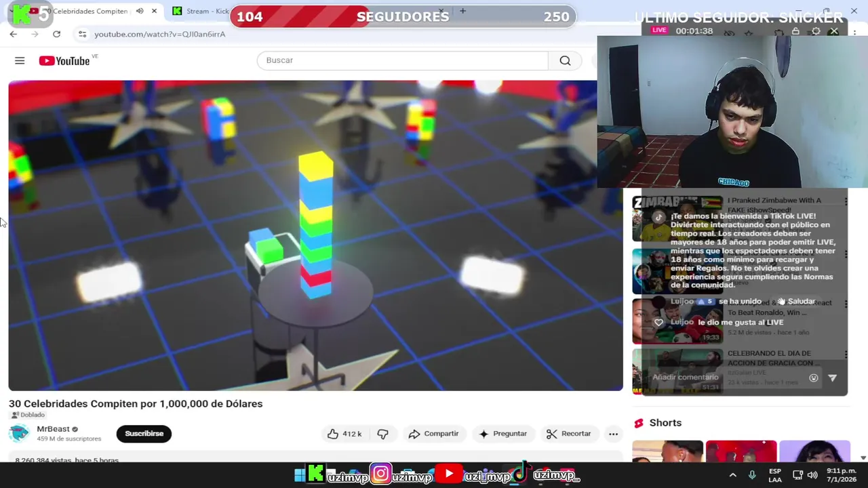
Task: Click the Compartir share button
Action: pos(433,434)
